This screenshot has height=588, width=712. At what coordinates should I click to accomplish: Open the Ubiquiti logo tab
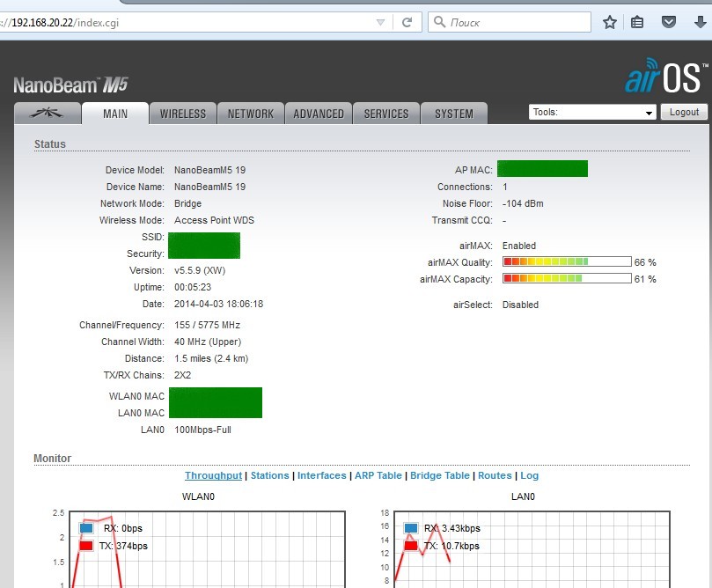[x=48, y=114]
